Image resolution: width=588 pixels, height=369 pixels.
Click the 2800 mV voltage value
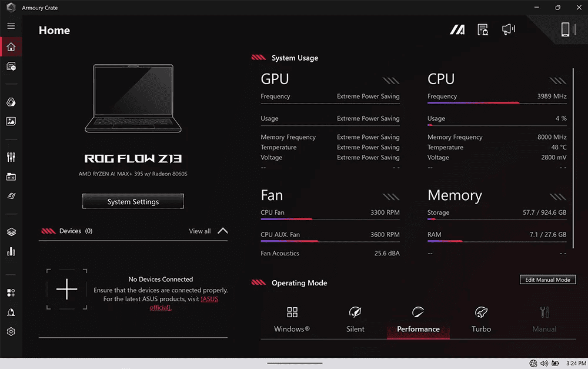point(553,157)
